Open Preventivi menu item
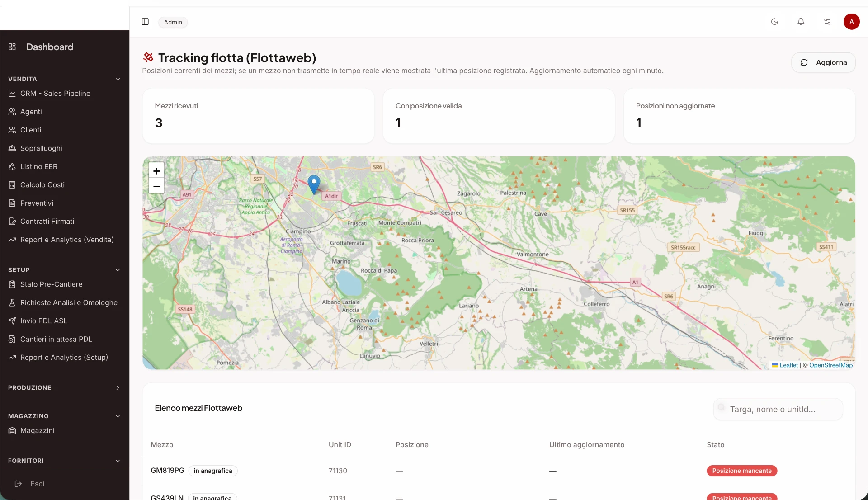The width and height of the screenshot is (868, 500). pos(37,203)
